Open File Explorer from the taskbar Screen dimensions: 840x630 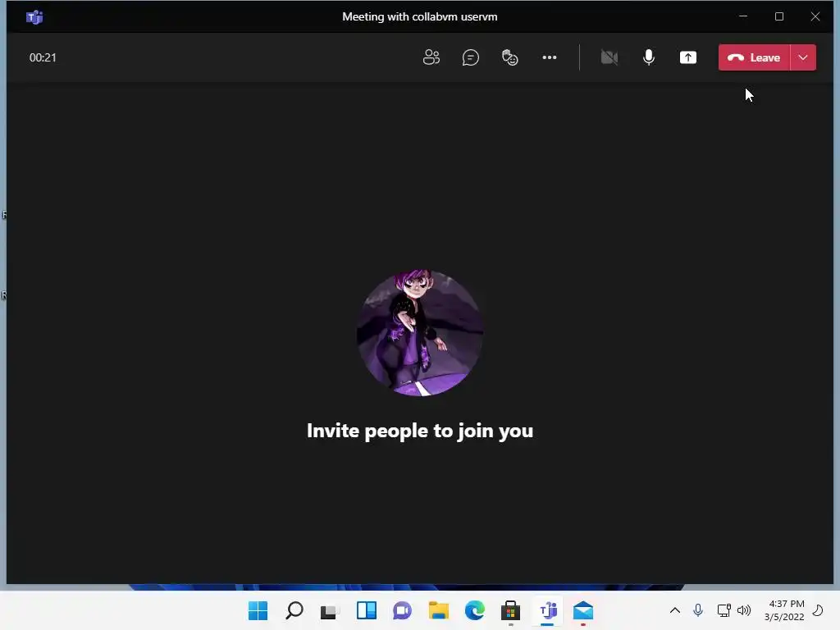(x=439, y=610)
